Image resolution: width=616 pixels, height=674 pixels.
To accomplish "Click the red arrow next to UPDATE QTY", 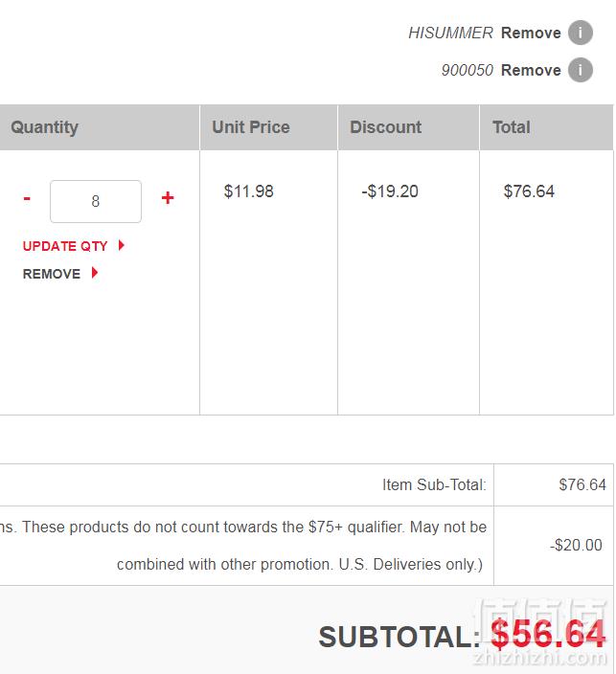I will click(x=122, y=245).
